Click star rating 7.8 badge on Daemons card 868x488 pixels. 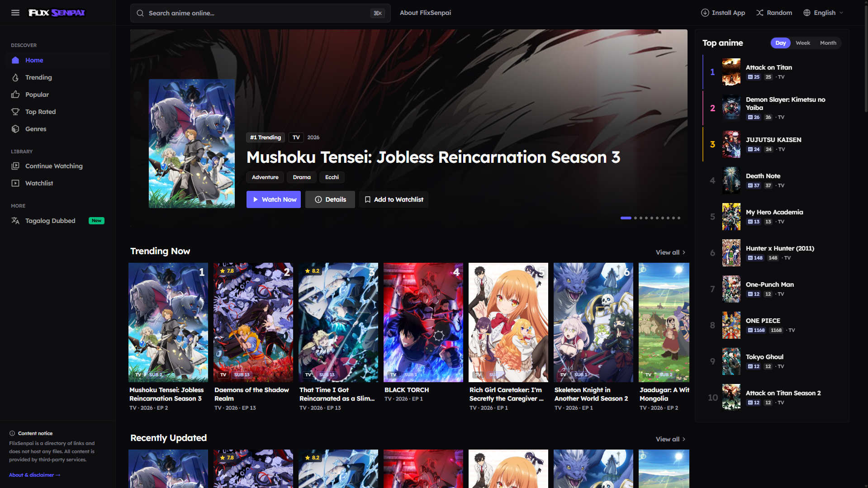(227, 271)
